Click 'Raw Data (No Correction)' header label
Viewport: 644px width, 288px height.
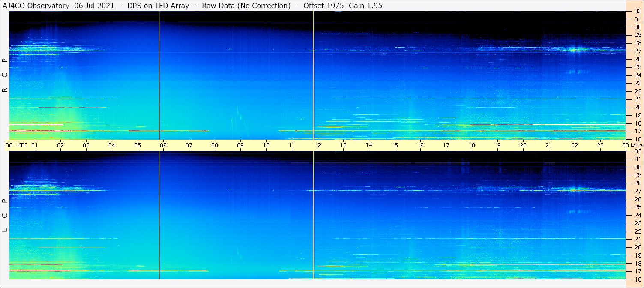click(x=246, y=6)
